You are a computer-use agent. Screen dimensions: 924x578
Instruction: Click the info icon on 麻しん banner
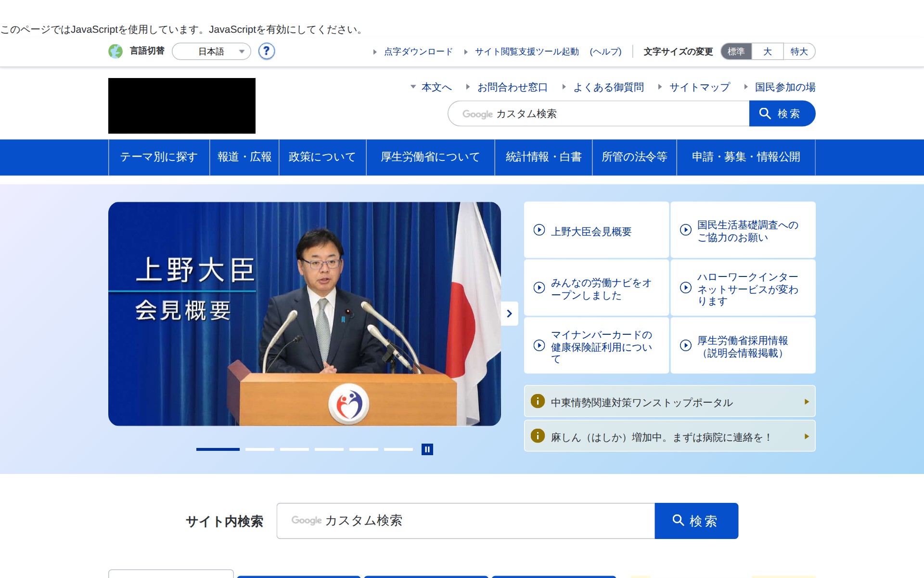538,436
